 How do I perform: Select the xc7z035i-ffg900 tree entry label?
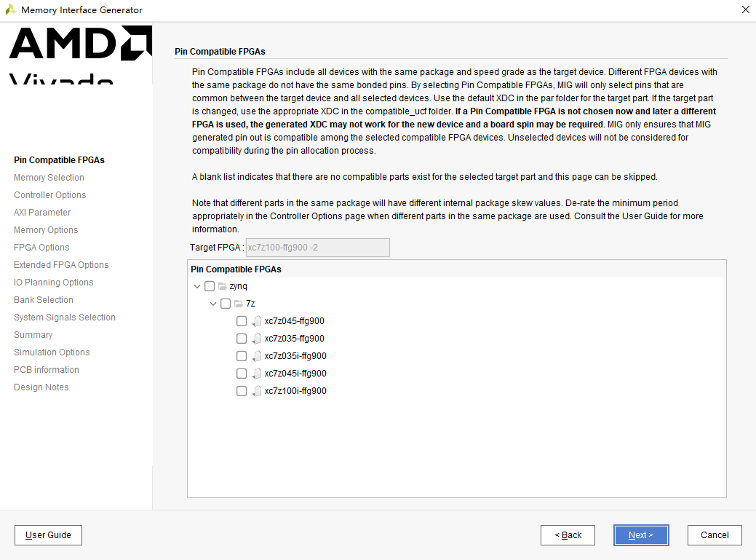coord(295,356)
